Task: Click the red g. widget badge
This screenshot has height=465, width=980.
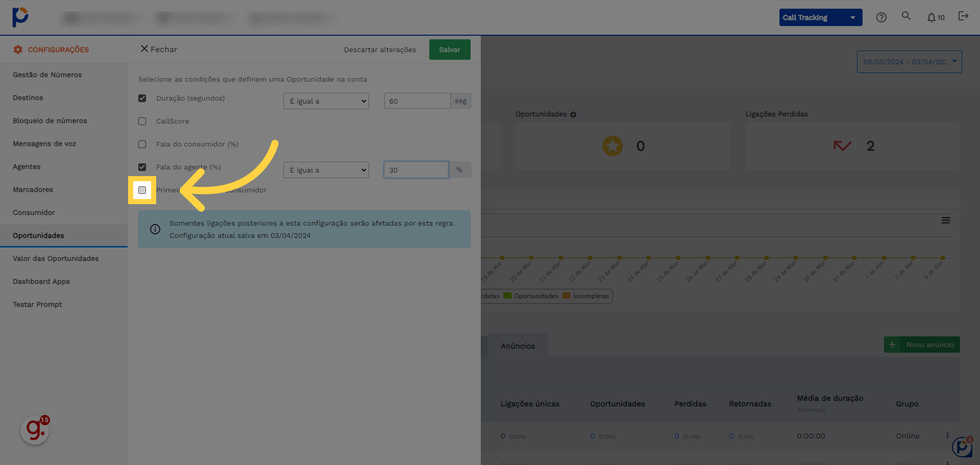Action: tap(35, 430)
